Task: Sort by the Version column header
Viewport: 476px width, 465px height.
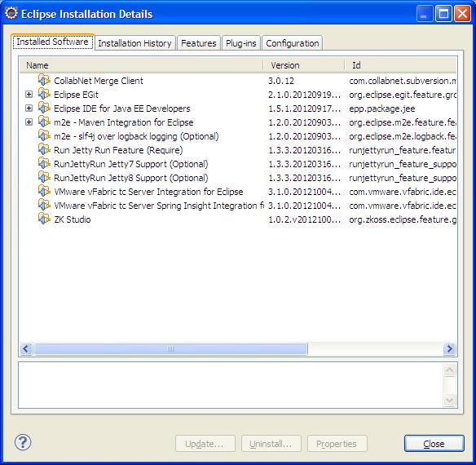Action: point(304,65)
